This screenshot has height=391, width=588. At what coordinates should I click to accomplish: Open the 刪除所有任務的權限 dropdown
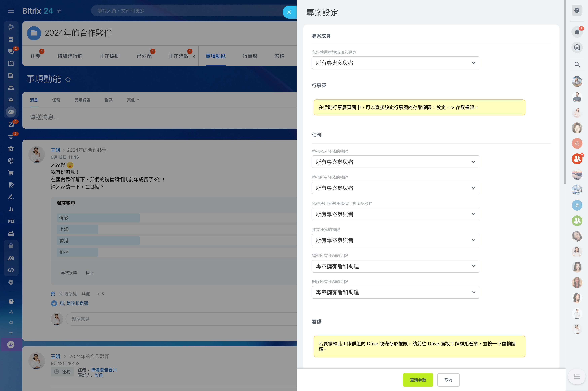click(395, 292)
